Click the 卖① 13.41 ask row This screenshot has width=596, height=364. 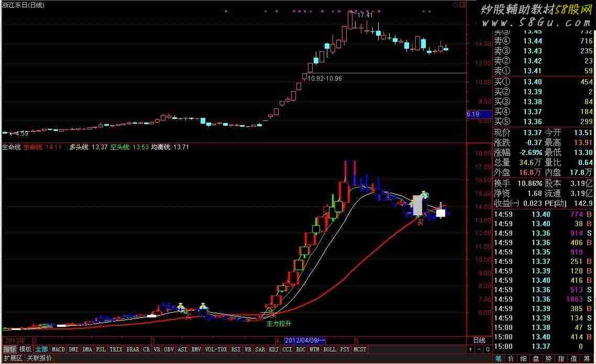pos(543,71)
